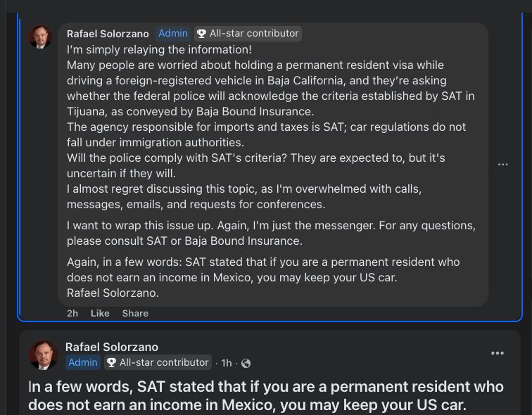Open the post author's profile picture
Screen dimensions: 532x415
[43, 355]
